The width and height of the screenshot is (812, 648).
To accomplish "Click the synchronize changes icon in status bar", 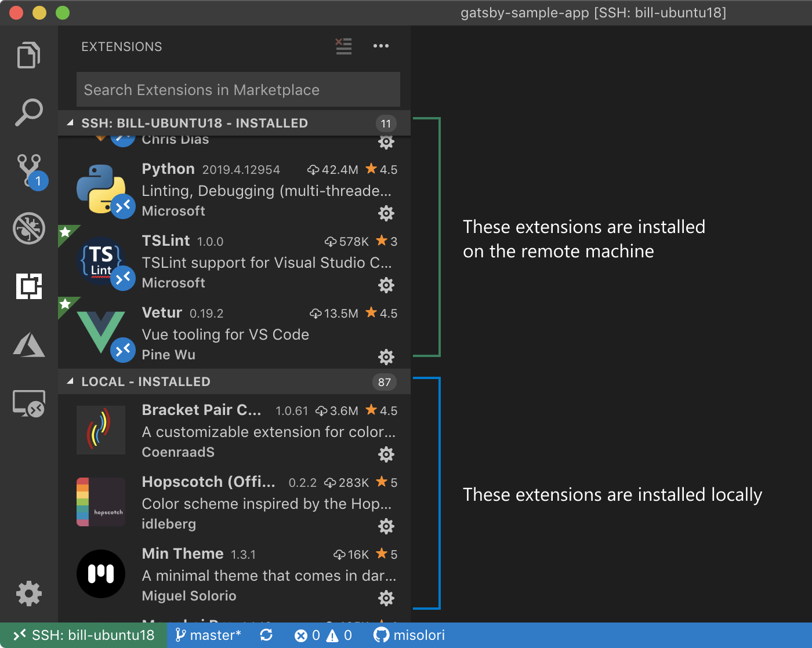I will (x=266, y=635).
